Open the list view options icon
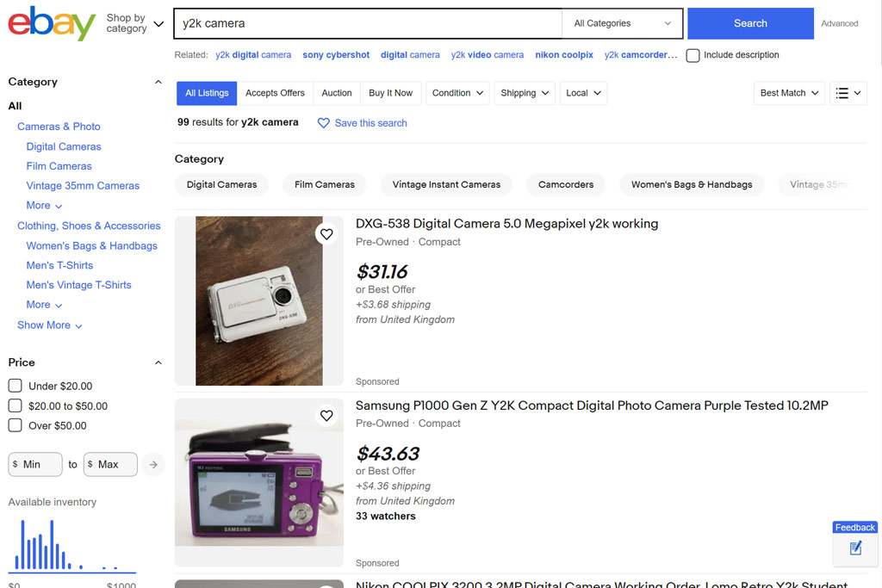 (848, 93)
